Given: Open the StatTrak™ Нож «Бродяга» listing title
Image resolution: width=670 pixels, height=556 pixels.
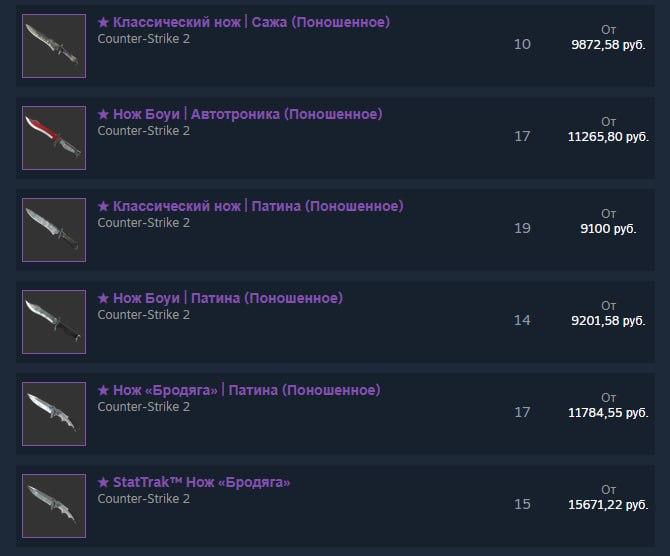Looking at the screenshot, I should (194, 482).
